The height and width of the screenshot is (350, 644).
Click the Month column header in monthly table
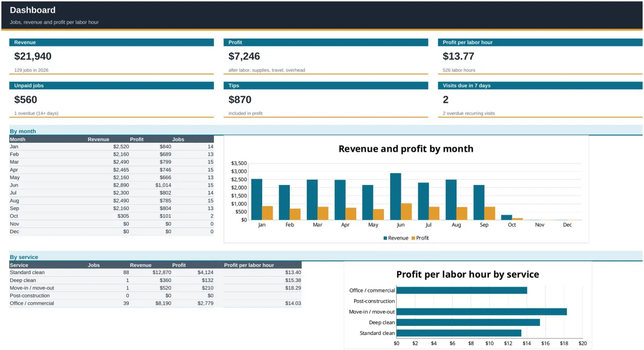18,139
